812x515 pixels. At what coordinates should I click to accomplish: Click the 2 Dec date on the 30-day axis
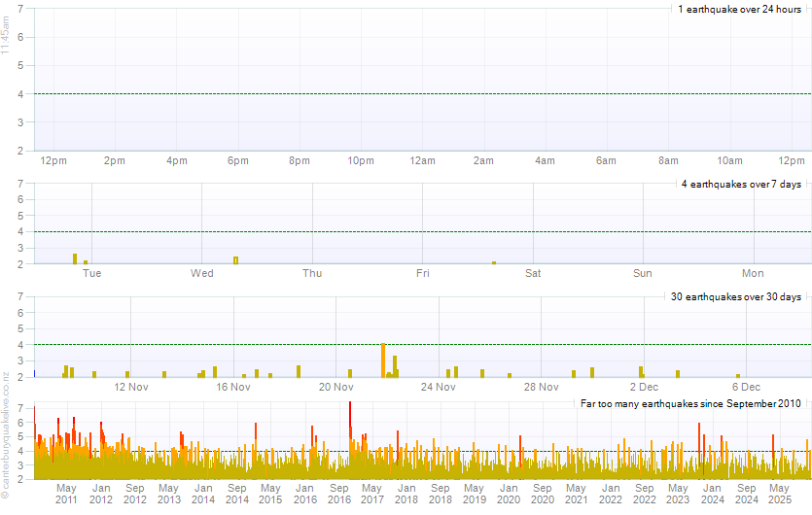tap(644, 387)
